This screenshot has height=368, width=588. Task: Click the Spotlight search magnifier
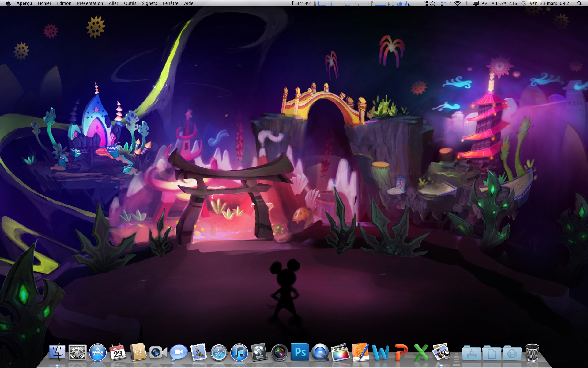[x=579, y=3]
